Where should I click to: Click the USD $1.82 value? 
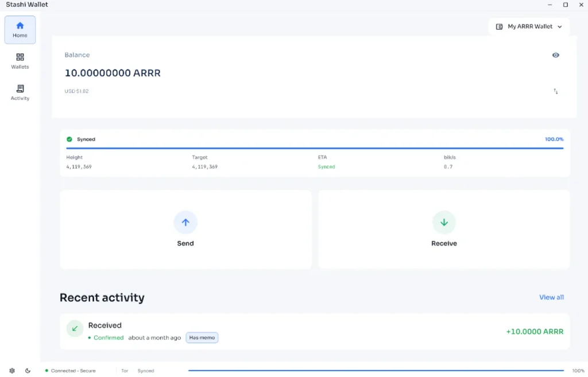(x=76, y=91)
